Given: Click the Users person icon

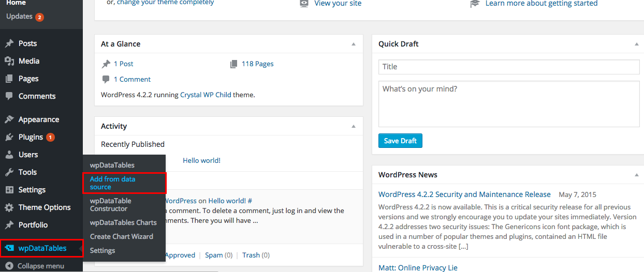Looking at the screenshot, I should tap(9, 155).
